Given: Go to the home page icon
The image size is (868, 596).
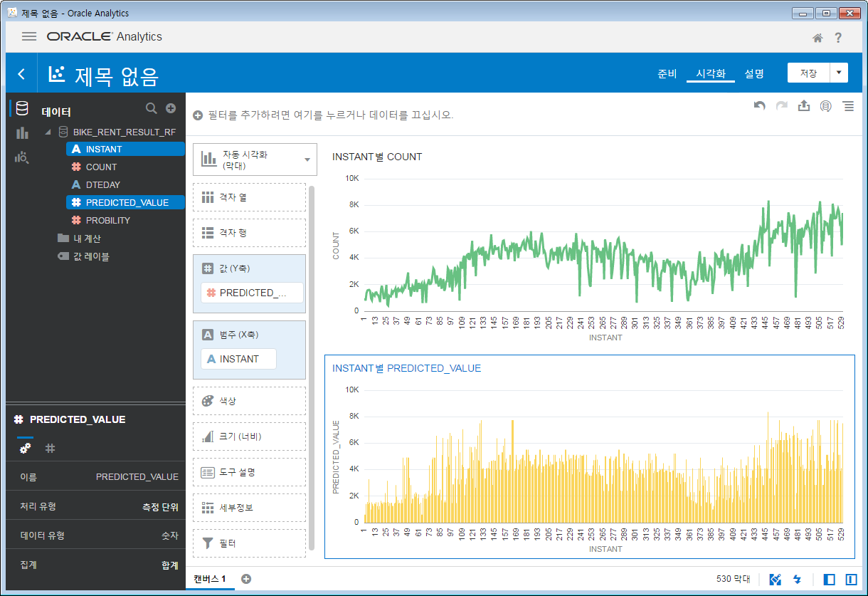Looking at the screenshot, I should (x=818, y=38).
